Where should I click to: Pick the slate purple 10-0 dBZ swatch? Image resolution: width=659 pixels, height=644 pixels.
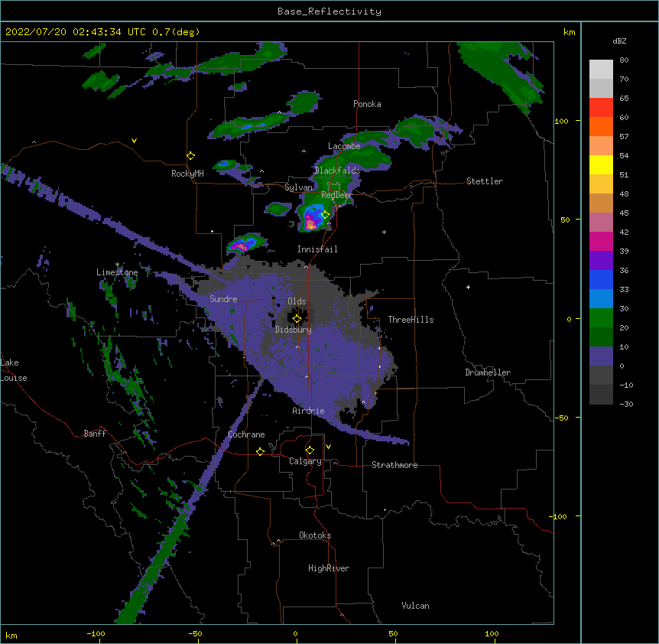(x=601, y=356)
